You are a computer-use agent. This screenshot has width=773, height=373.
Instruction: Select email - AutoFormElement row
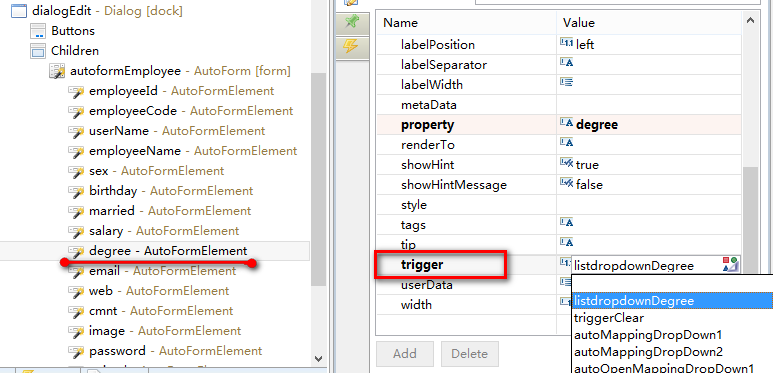tap(162, 271)
